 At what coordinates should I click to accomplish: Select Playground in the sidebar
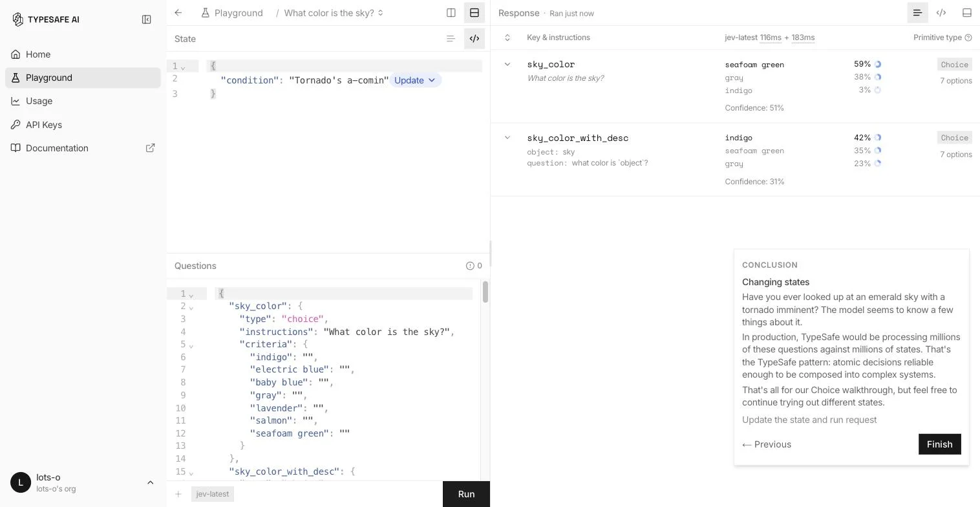pyautogui.click(x=83, y=78)
